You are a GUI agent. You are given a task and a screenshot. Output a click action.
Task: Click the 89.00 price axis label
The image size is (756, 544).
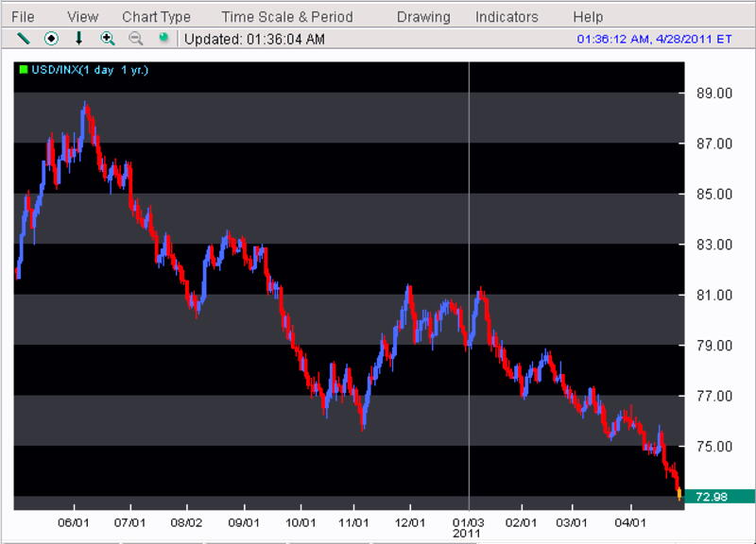click(714, 93)
